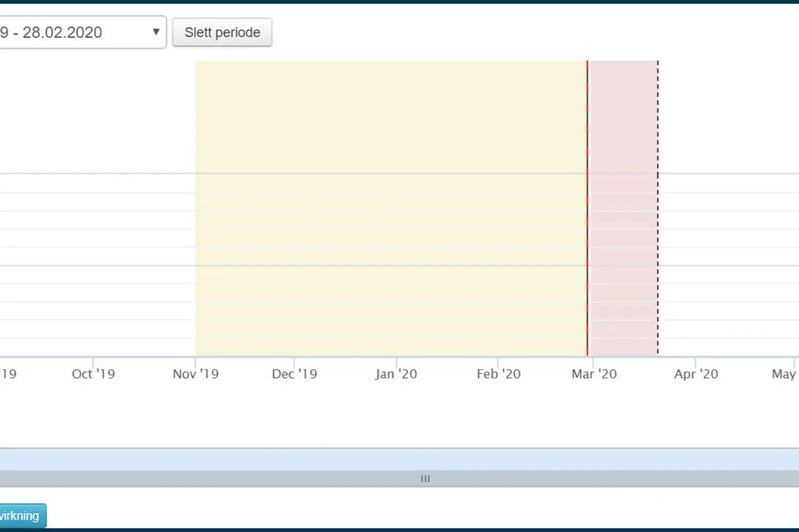Click the Dec '19 axis label
The height and width of the screenshot is (532, 799).
click(294, 374)
